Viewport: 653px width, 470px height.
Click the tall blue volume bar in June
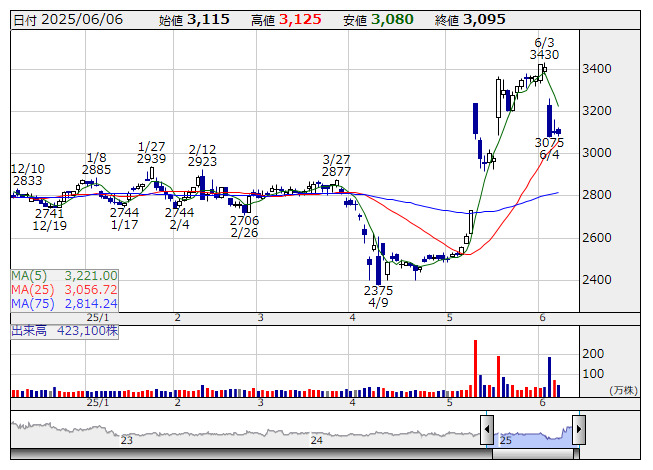click(550, 377)
